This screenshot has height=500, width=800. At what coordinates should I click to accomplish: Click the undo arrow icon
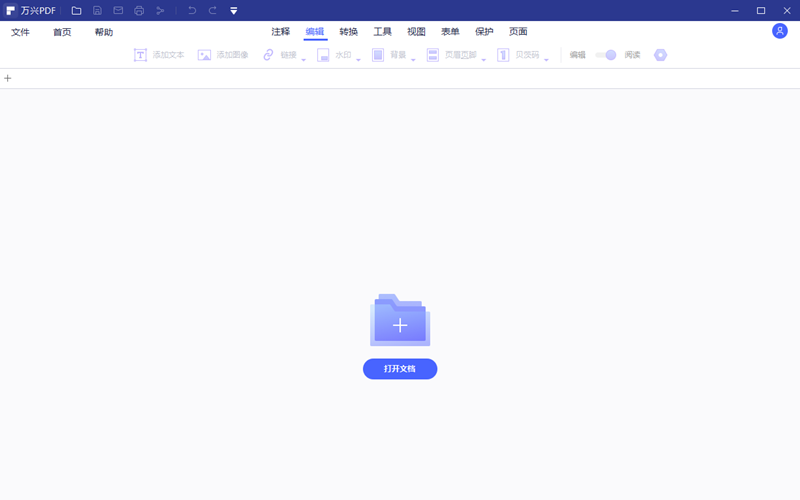pos(192,11)
